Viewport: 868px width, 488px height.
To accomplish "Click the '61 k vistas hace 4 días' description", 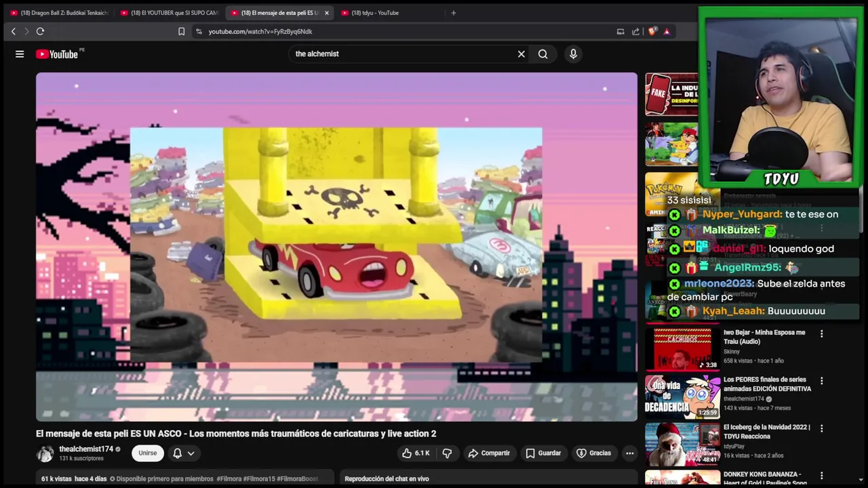I will point(74,479).
